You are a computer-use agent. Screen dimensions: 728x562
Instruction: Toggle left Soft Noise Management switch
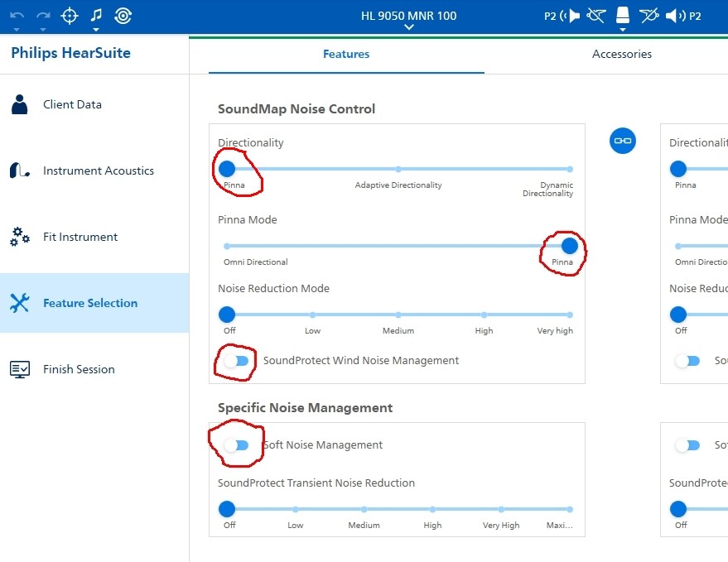(236, 445)
